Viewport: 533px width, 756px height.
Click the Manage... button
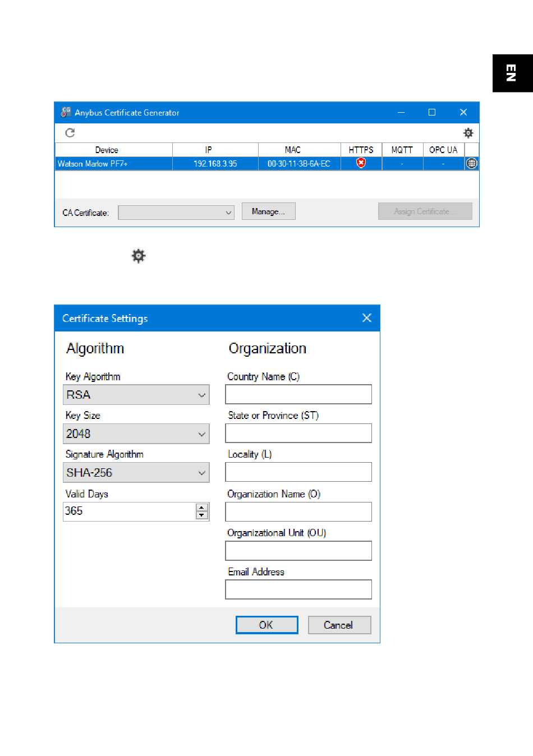(x=268, y=211)
